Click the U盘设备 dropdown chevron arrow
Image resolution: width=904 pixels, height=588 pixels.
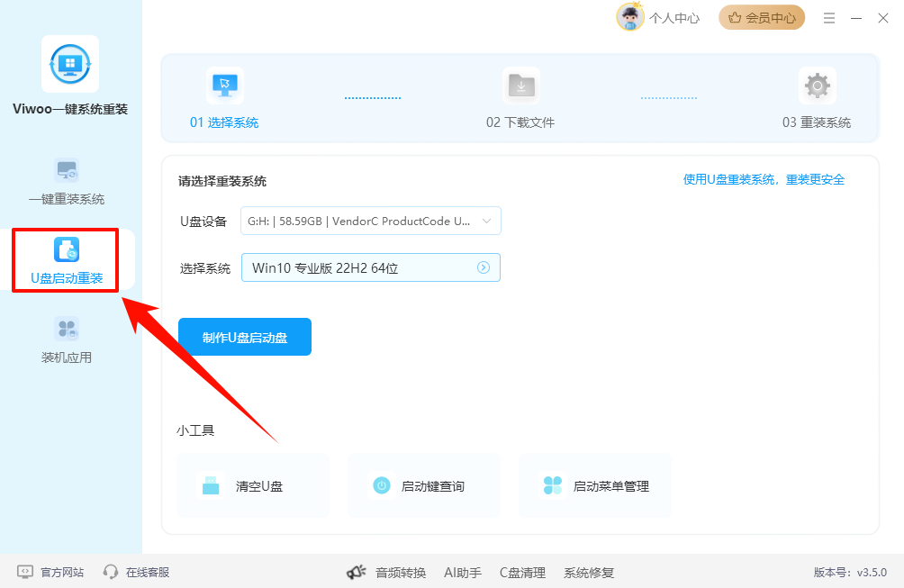486,221
